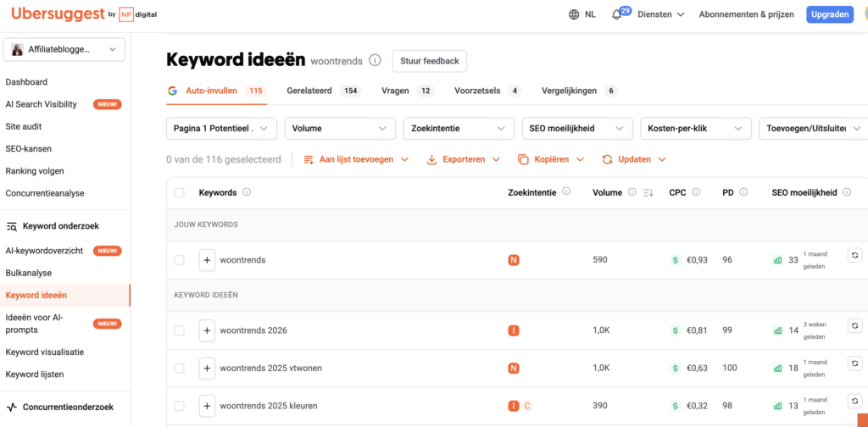Refresh the woontrends 2026 row data
Viewport: 868px width, 427px height.
coord(854,324)
